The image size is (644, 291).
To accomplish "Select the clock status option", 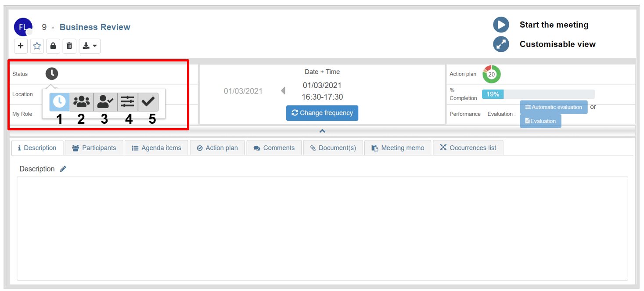I will click(x=59, y=102).
